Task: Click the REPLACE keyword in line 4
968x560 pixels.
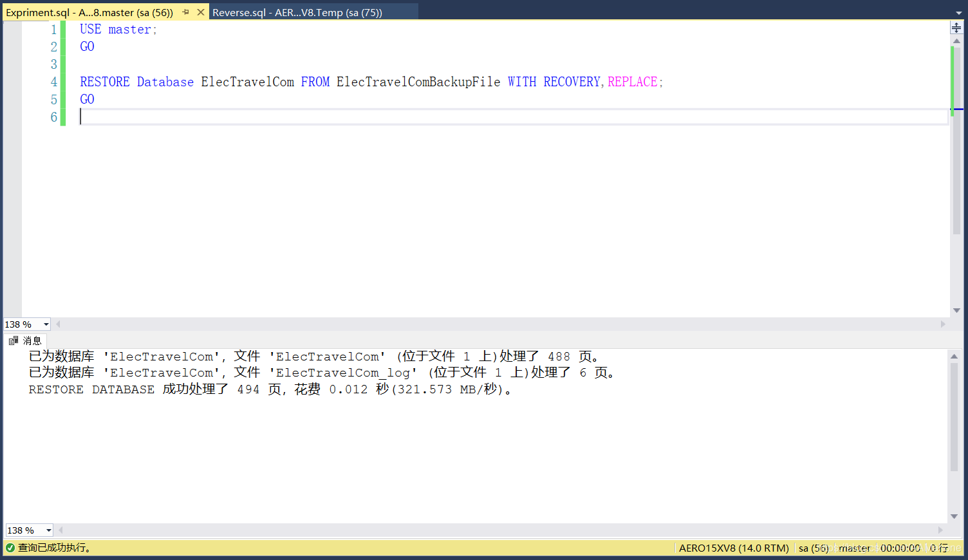Action: click(x=633, y=82)
